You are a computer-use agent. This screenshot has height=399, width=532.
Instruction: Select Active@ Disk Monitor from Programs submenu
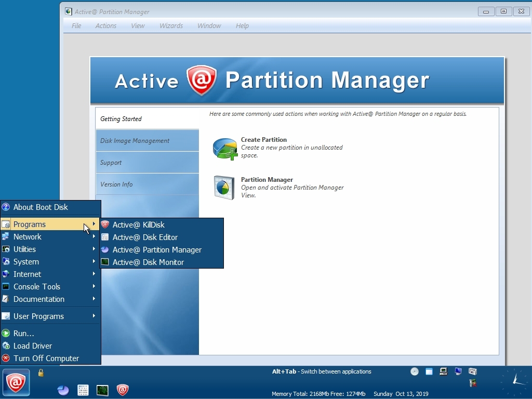tap(148, 262)
